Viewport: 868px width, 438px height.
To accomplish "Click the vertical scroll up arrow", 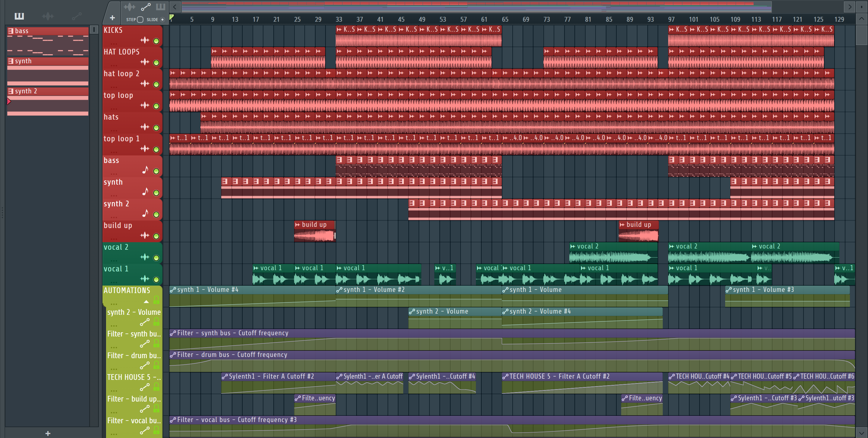I will coord(862,19).
